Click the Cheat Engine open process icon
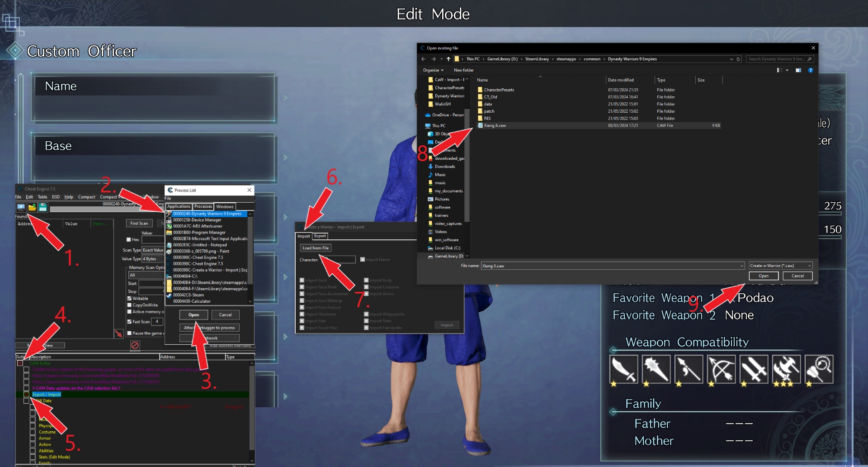Viewport: 868px width, 467px height. (x=21, y=207)
